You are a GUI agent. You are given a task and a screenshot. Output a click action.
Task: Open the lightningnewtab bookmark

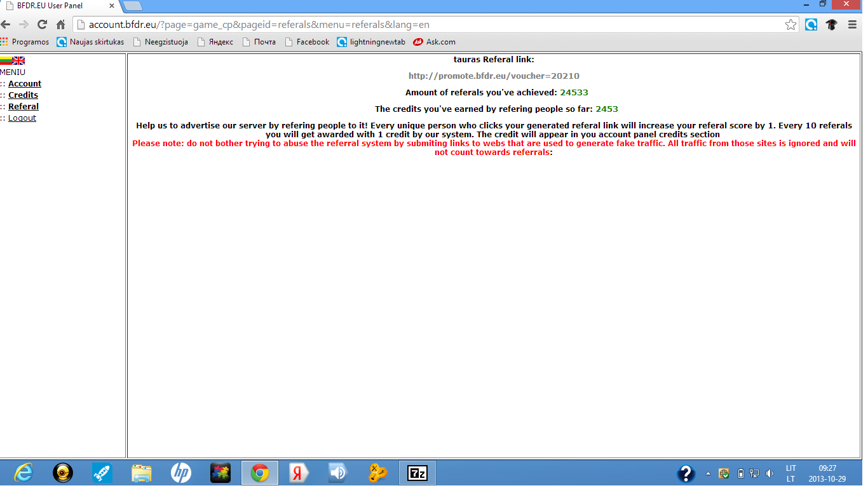pyautogui.click(x=371, y=42)
